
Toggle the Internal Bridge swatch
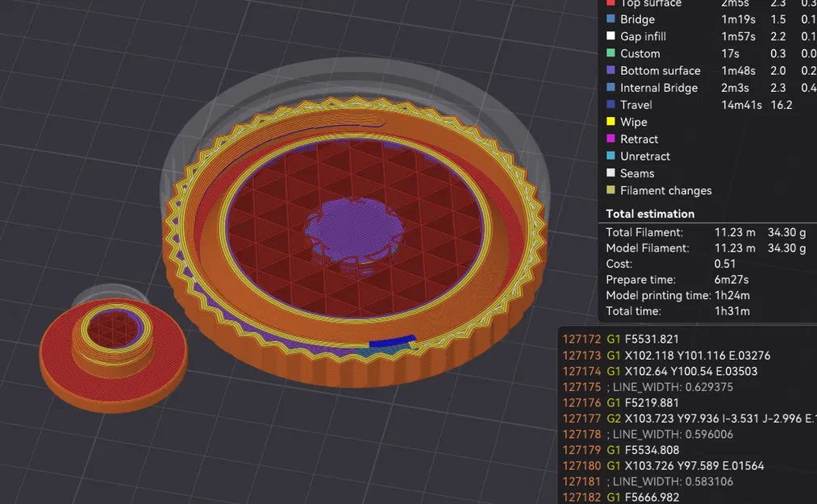611,87
